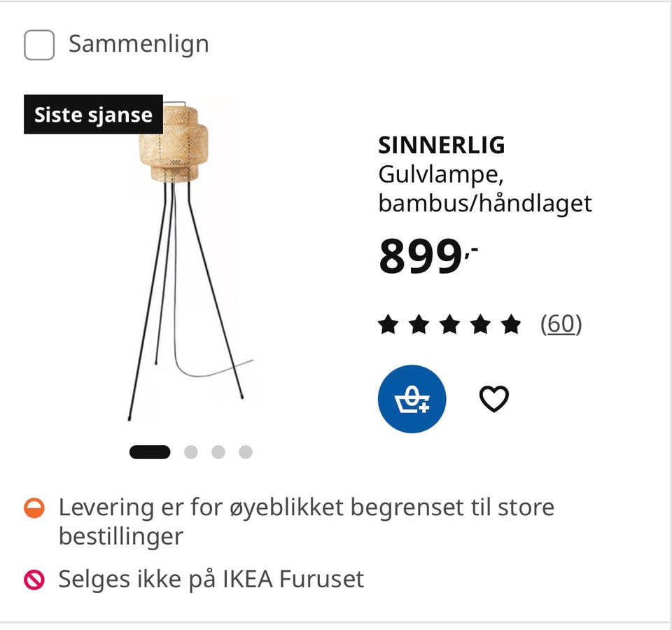
Task: Click the Siste sjanse badge
Action: coord(93,114)
